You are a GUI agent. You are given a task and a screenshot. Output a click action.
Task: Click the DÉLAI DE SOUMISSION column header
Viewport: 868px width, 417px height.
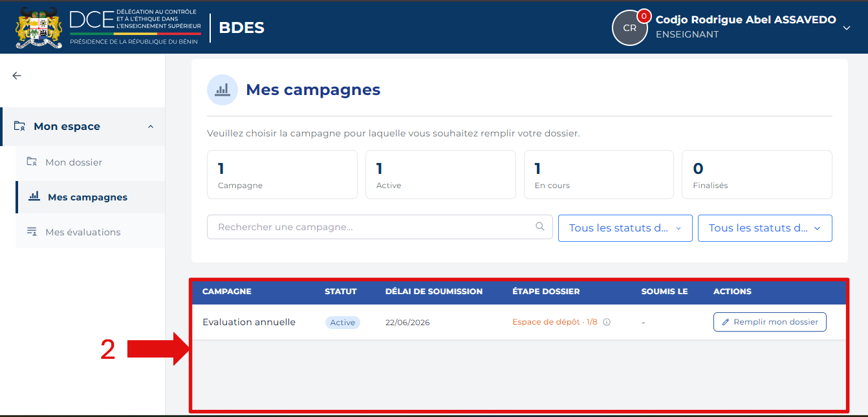[x=434, y=292]
